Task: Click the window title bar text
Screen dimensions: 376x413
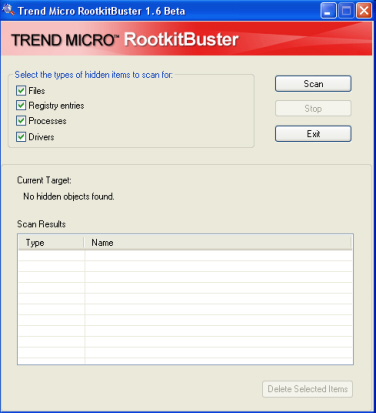Action: (102, 11)
